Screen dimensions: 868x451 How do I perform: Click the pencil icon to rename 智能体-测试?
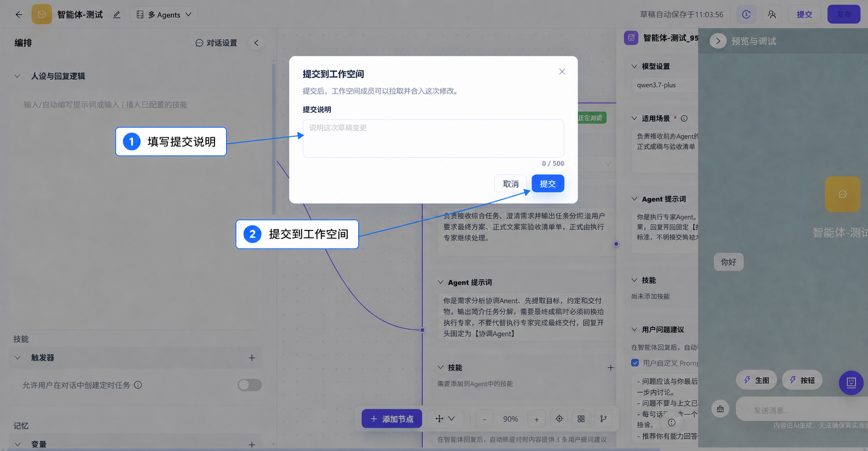click(117, 14)
